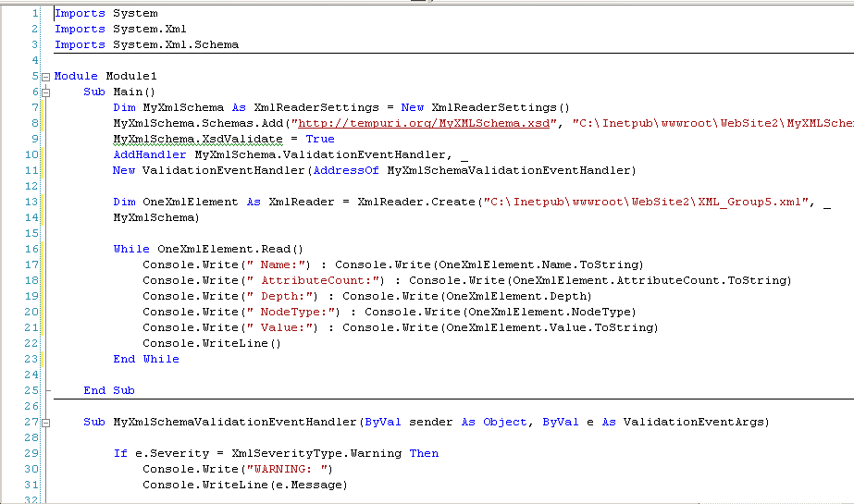Collapse the MyXmlSchemaValidationEventHandler sub outline
The height and width of the screenshot is (504, 854).
pyautogui.click(x=44, y=423)
